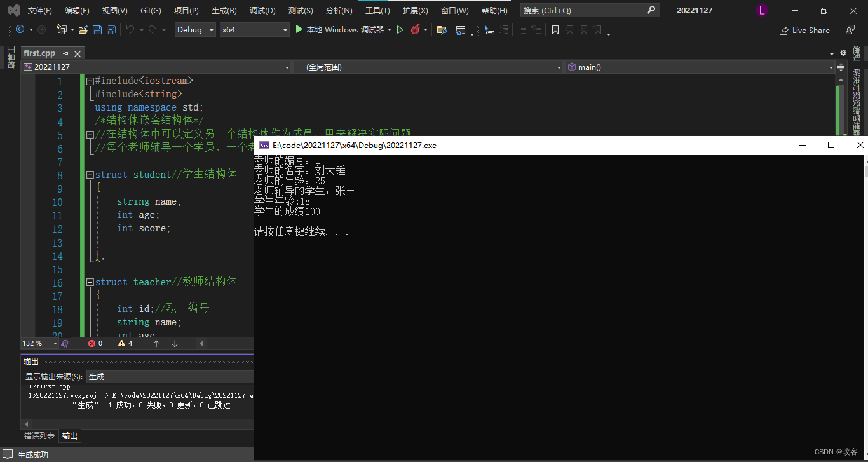
Task: Start without debugging using the hollow play icon
Action: click(400, 29)
